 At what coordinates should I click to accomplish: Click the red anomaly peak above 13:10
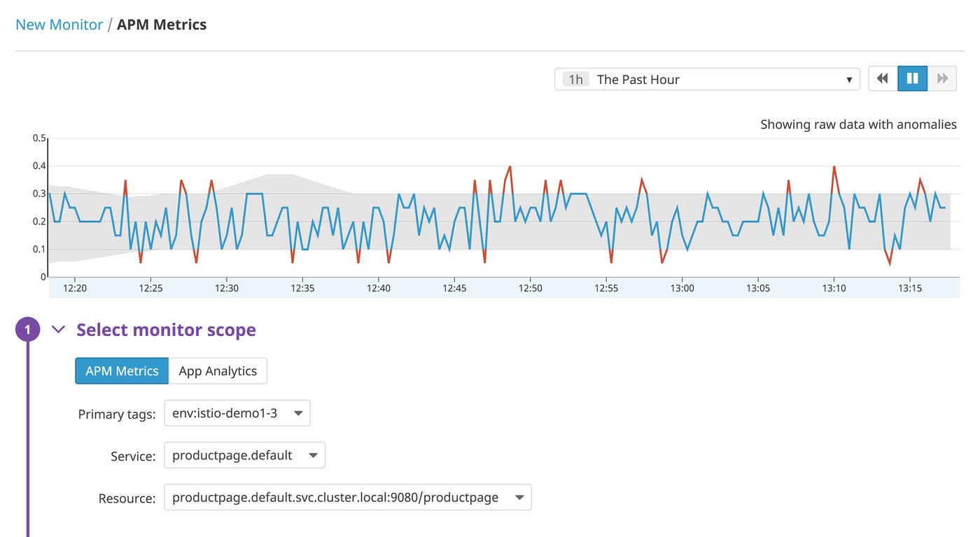click(834, 167)
